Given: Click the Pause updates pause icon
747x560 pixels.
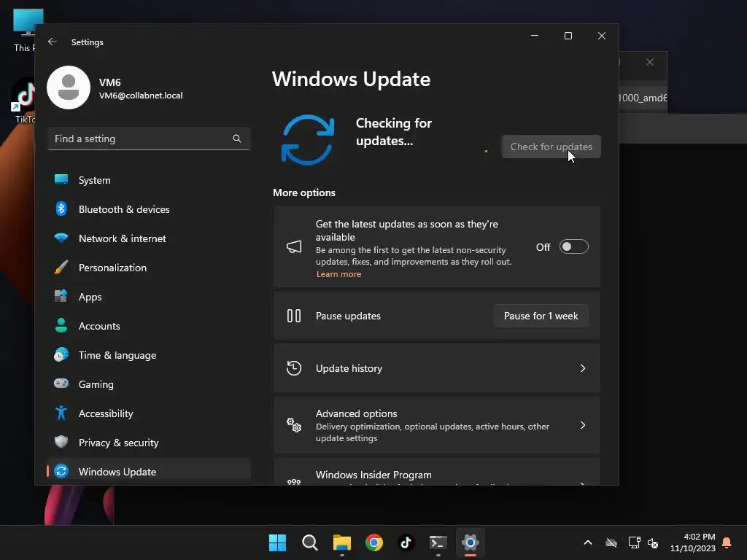Looking at the screenshot, I should [294, 316].
